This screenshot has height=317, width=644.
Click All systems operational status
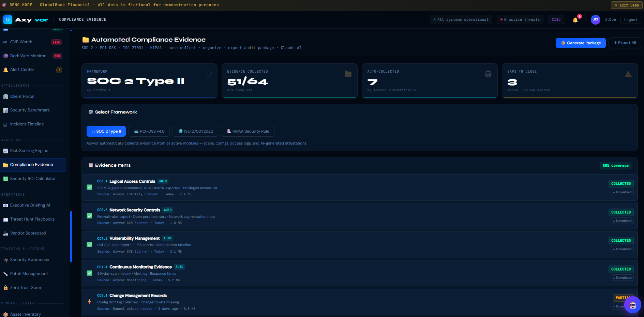[x=461, y=20]
